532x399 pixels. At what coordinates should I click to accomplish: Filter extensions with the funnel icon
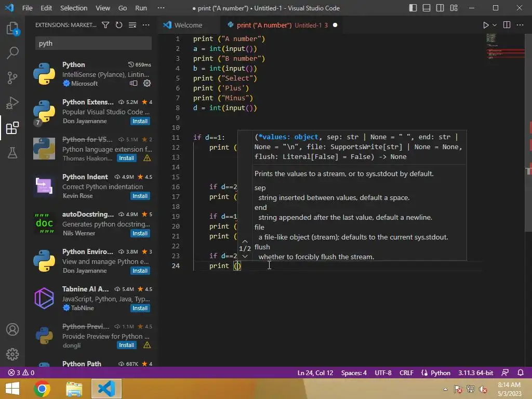105,25
